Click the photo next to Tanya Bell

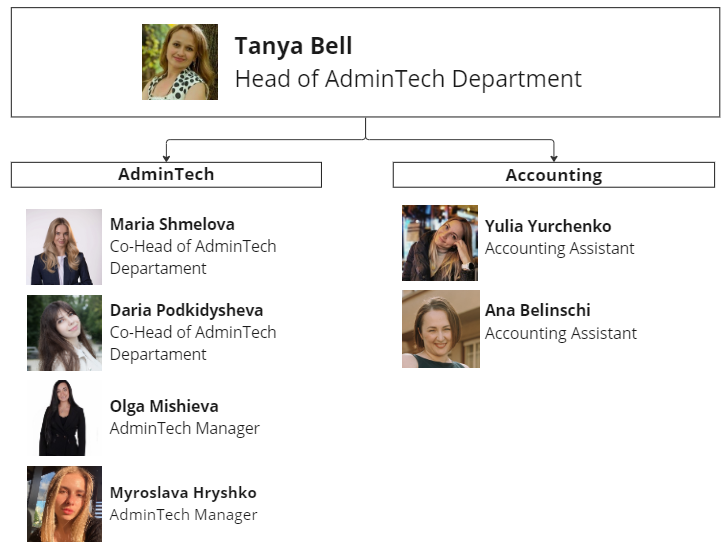tap(180, 62)
